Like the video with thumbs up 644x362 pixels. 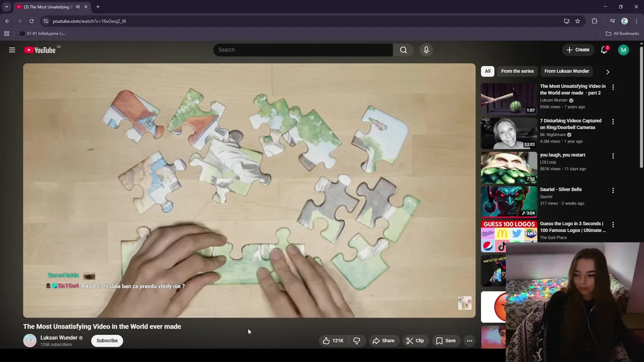(333, 340)
